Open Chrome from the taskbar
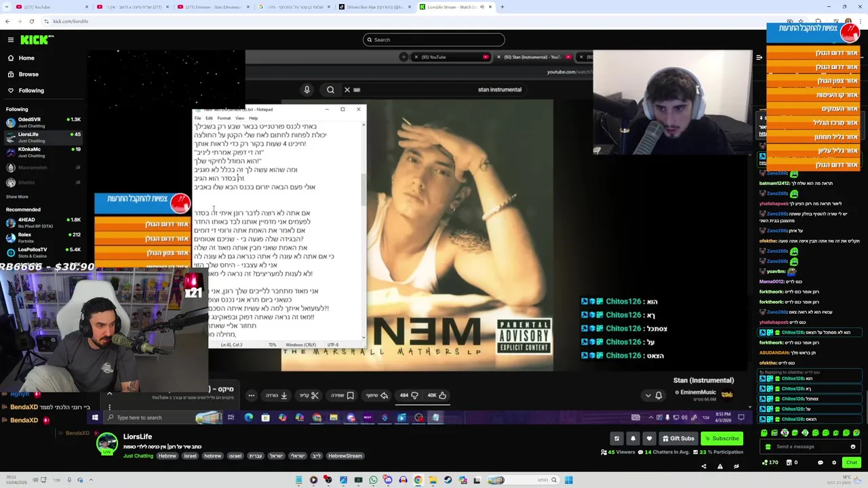Viewport: 868px width, 488px height. (x=418, y=481)
